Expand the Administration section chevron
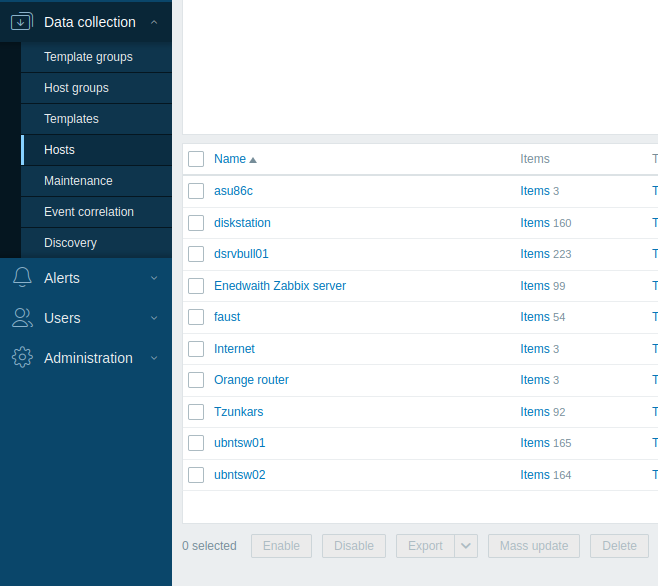This screenshot has height=586, width=658. (154, 358)
